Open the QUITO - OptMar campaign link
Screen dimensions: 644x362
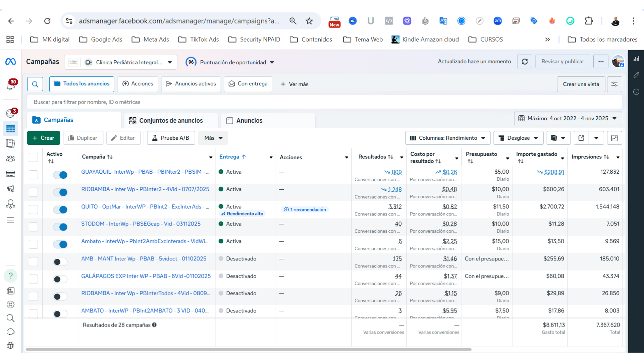pos(145,207)
